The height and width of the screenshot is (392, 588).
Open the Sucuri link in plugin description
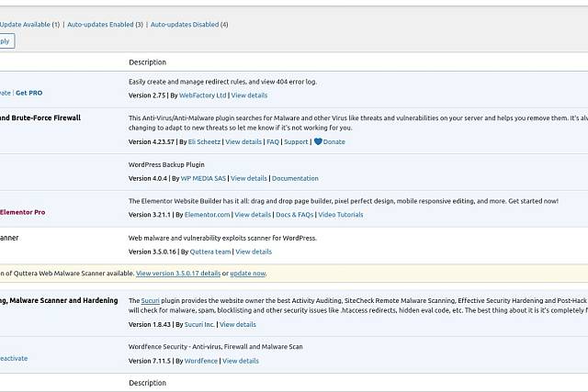150,300
